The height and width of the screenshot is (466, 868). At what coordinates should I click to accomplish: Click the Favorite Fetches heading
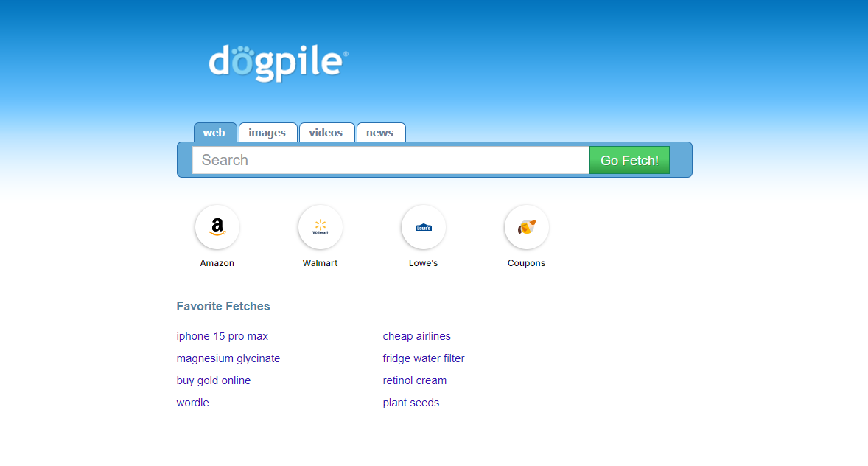223,307
